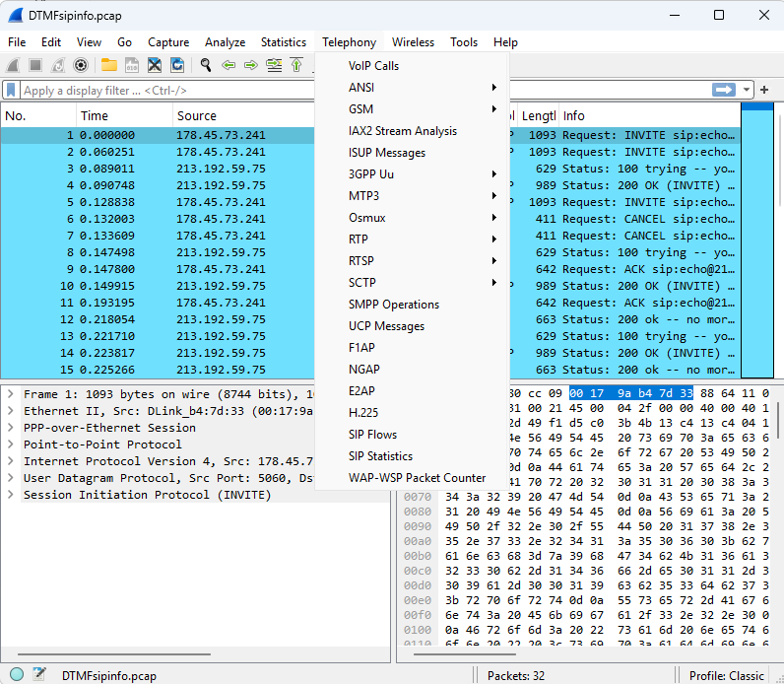Select VoIP Calls from Telephony menu
784x684 pixels.
[x=373, y=66]
